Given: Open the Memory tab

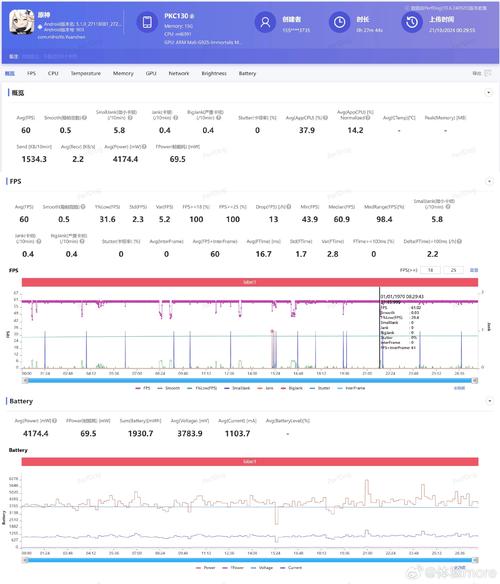Looking at the screenshot, I should pyautogui.click(x=123, y=73).
